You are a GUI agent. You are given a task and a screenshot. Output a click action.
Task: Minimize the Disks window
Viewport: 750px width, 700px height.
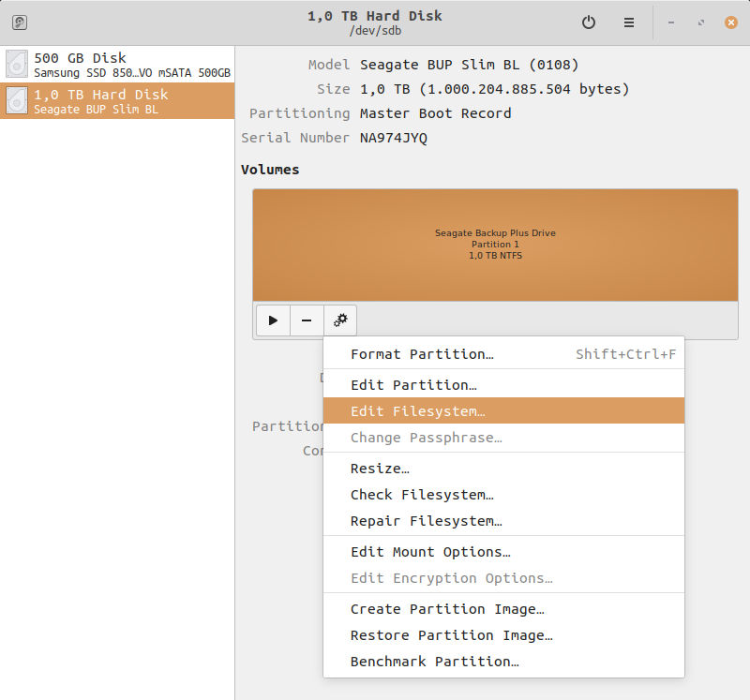click(x=671, y=22)
